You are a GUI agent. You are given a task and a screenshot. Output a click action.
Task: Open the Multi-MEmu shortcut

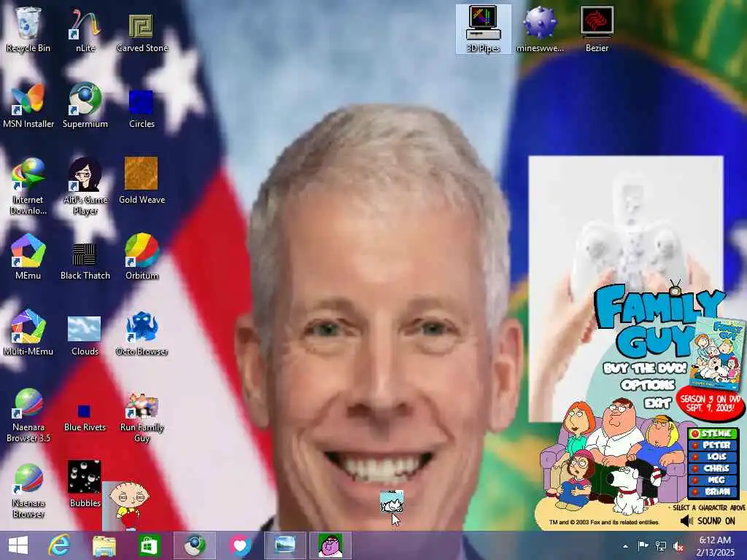coord(28,332)
